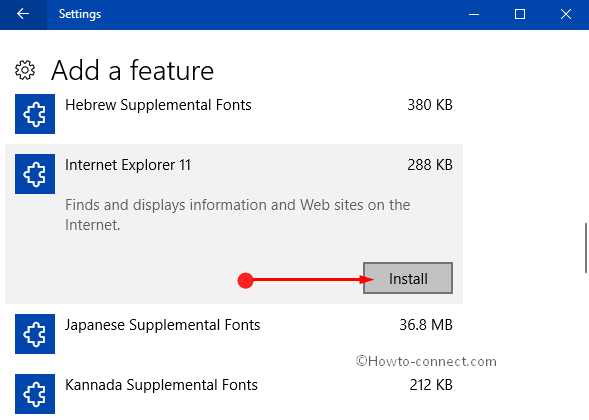Click the vertical scrollbar thumb

coord(586,248)
